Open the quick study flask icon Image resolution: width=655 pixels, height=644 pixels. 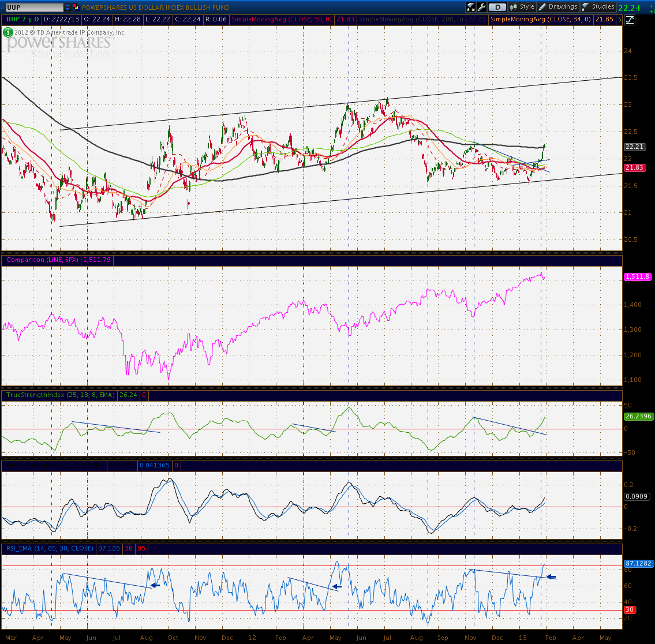click(x=471, y=7)
